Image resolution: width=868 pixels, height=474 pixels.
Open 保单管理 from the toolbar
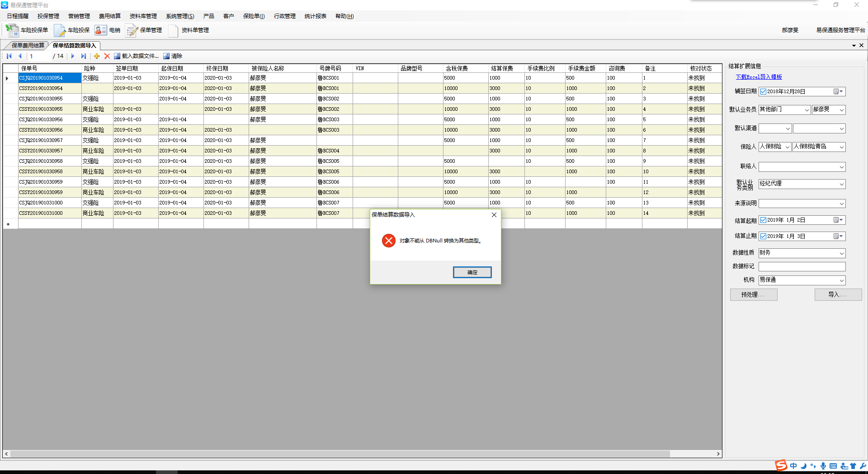click(x=132, y=30)
